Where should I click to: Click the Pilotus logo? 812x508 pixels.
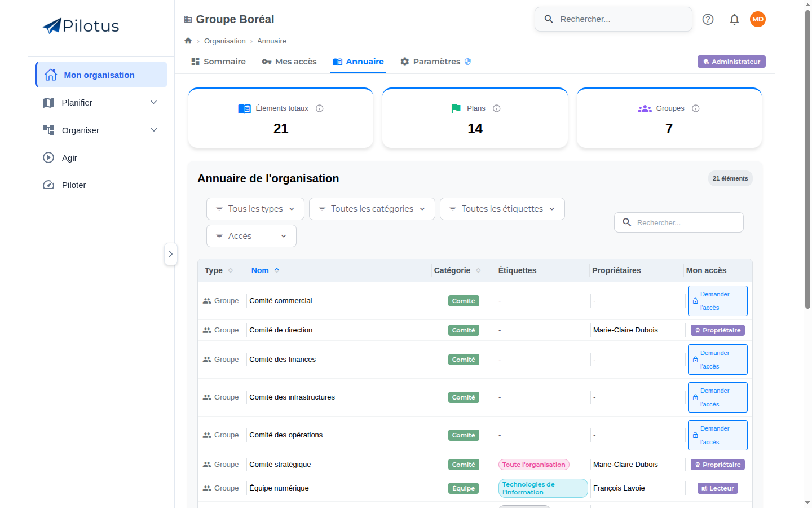[x=81, y=26]
